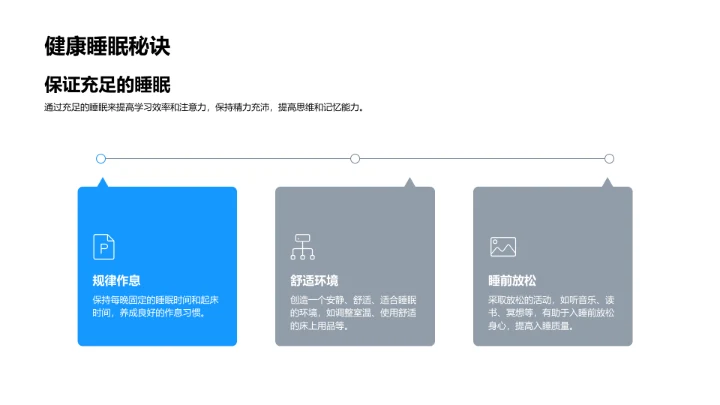This screenshot has width=720, height=405.
Task: Click the 规律作息 heading
Action: pos(116,280)
